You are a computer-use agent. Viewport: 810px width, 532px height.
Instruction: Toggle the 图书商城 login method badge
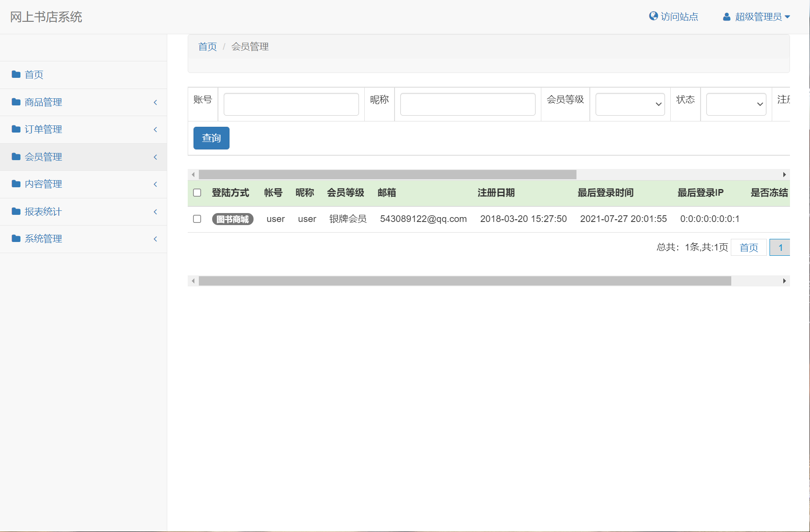[233, 219]
